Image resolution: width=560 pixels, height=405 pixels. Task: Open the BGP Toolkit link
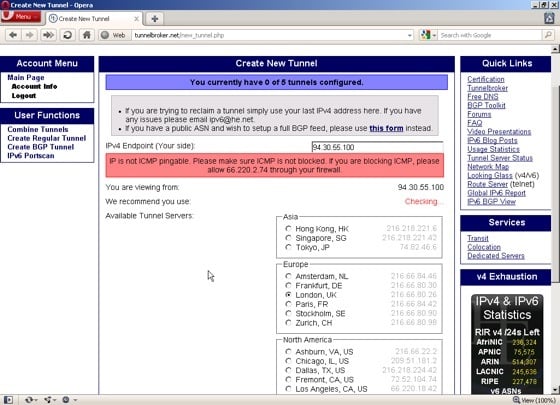pos(486,105)
